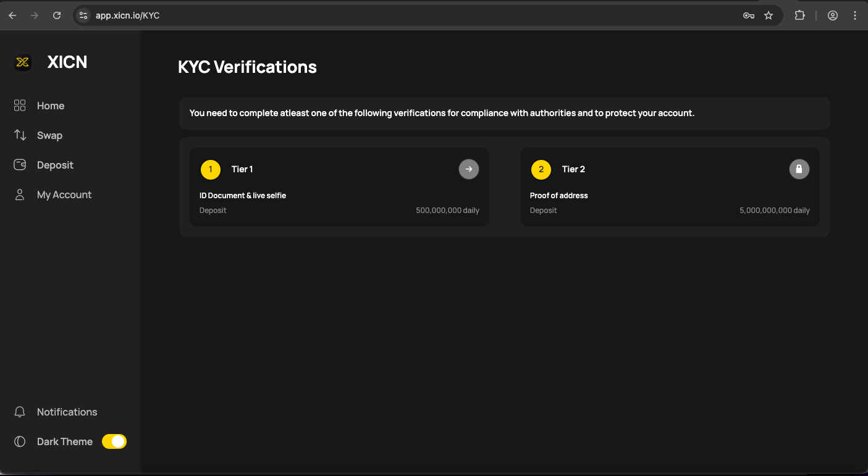Click the Tier 1 arrow button

click(469, 169)
